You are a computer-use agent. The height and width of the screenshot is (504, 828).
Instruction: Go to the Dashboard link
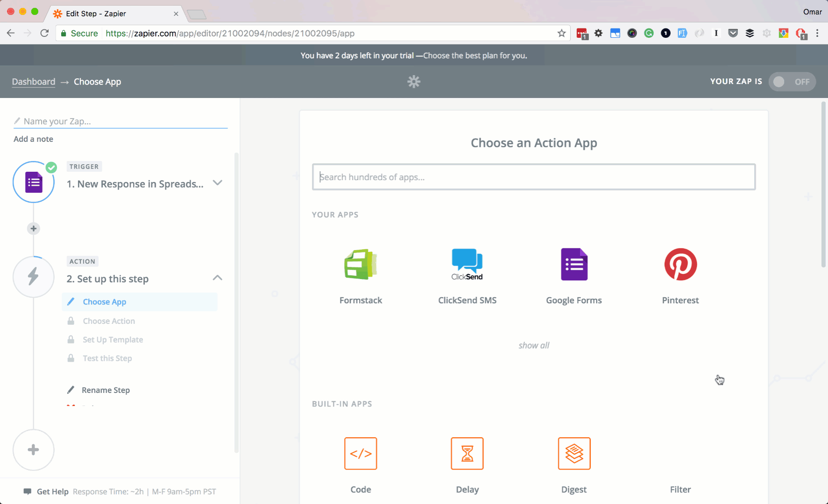(34, 82)
